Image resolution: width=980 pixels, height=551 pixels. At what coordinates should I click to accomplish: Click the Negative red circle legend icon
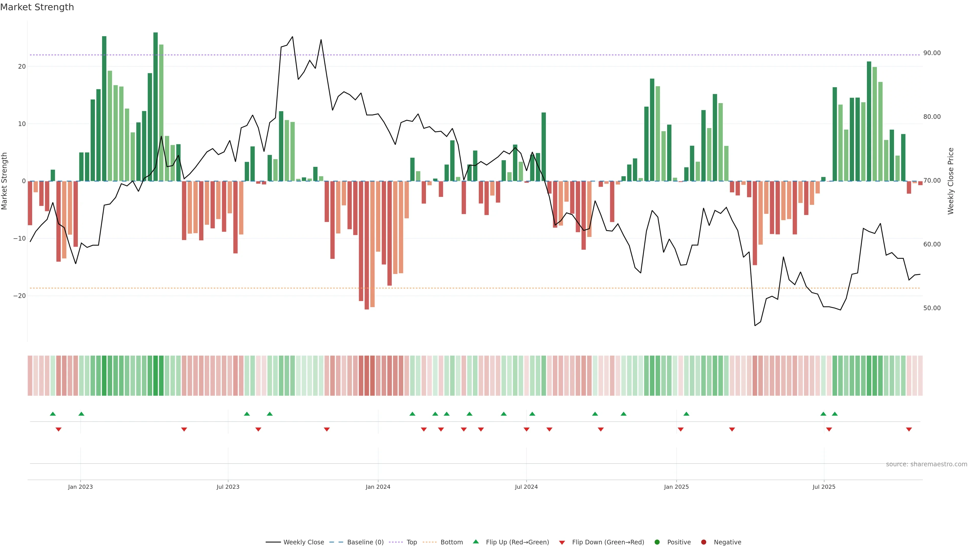[703, 542]
